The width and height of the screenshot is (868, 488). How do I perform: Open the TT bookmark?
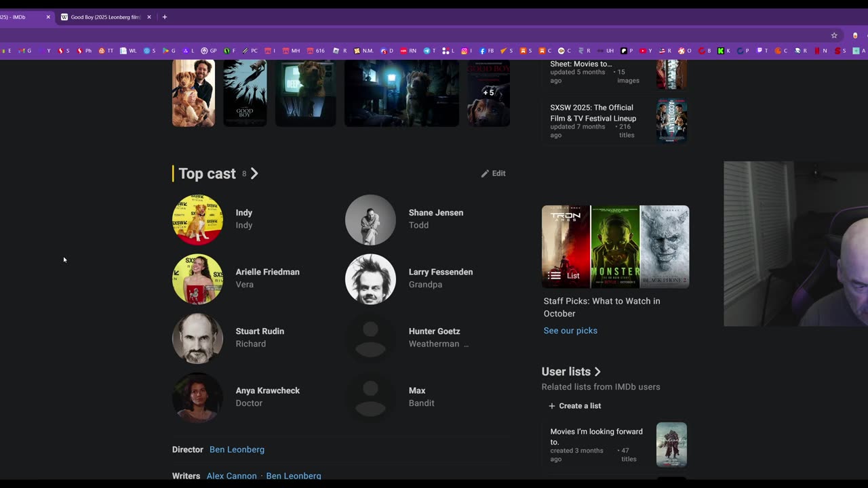[x=106, y=51]
